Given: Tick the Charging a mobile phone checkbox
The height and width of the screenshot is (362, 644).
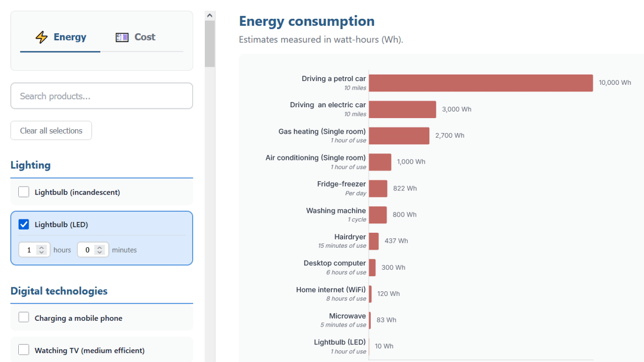Looking at the screenshot, I should point(24,317).
